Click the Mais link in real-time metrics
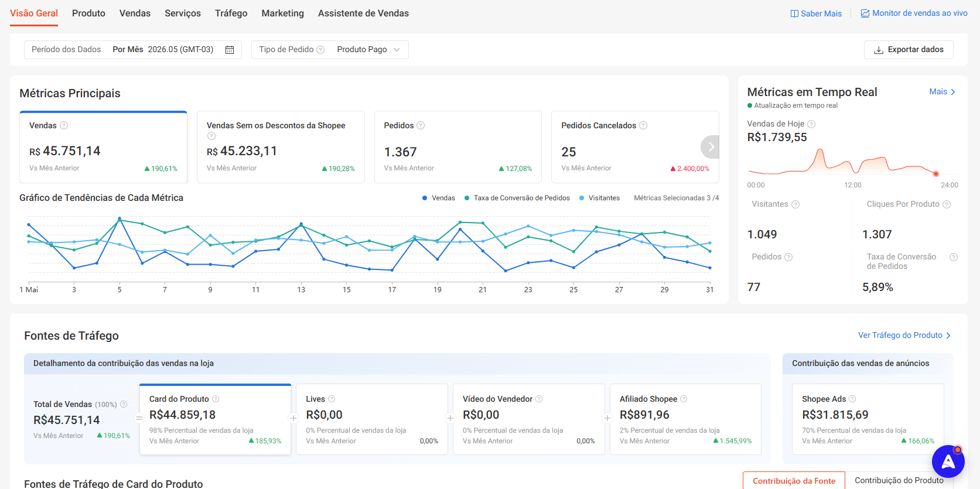This screenshot has width=980, height=489. [x=942, y=92]
